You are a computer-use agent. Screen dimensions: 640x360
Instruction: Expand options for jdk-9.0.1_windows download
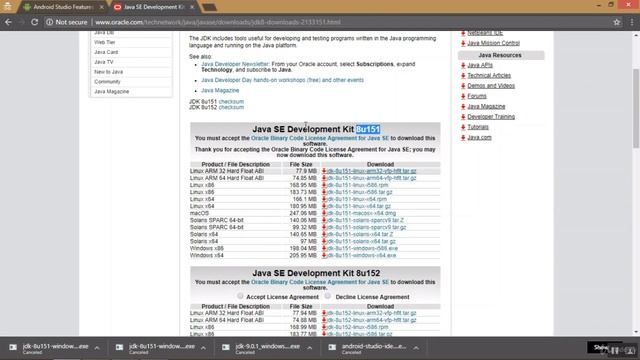pyautogui.click(x=310, y=348)
